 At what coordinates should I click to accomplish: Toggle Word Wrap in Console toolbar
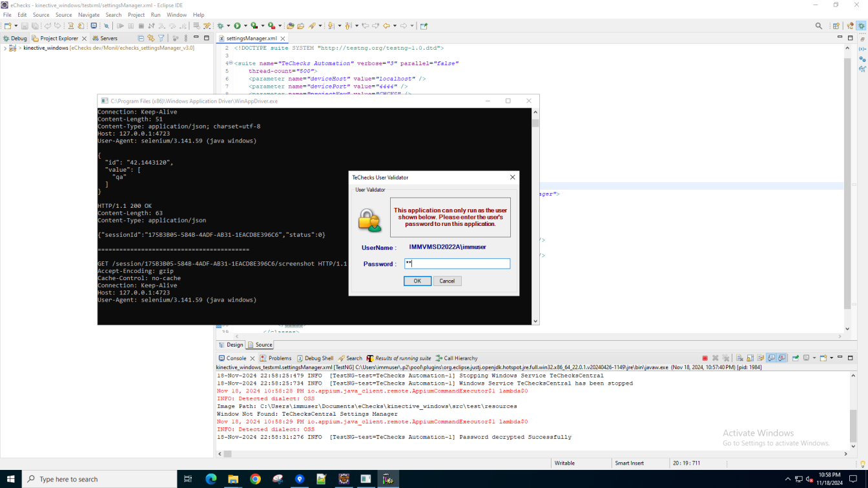[761, 358]
